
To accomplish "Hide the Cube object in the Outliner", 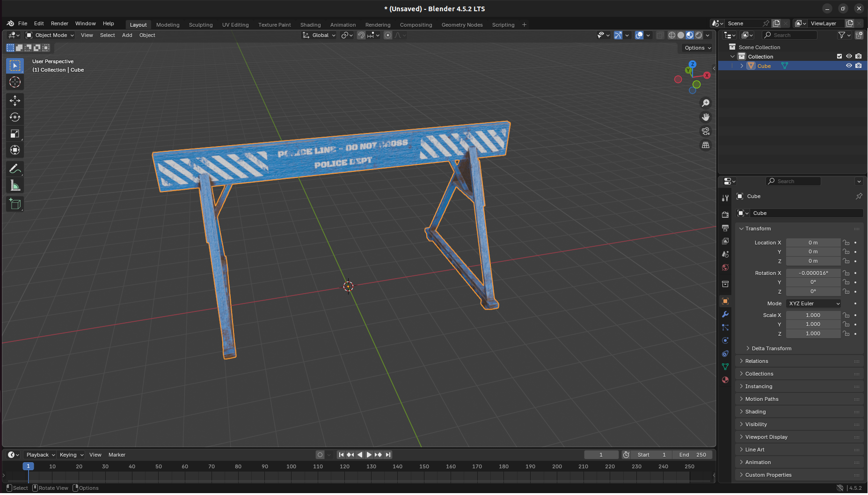I will [x=849, y=66].
